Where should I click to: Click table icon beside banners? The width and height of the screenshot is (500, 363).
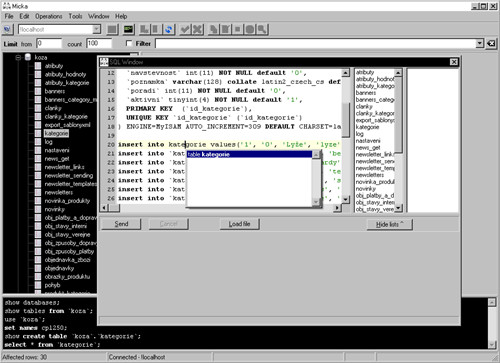(38, 91)
